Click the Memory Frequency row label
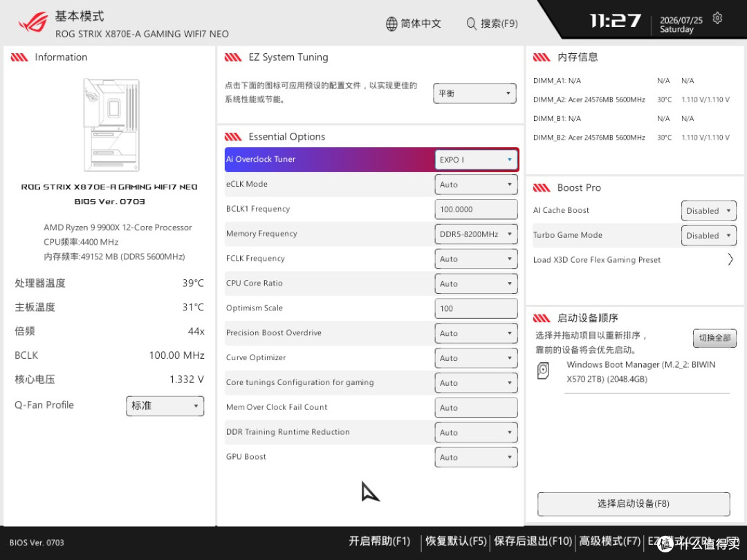Image resolution: width=747 pixels, height=560 pixels. click(261, 234)
